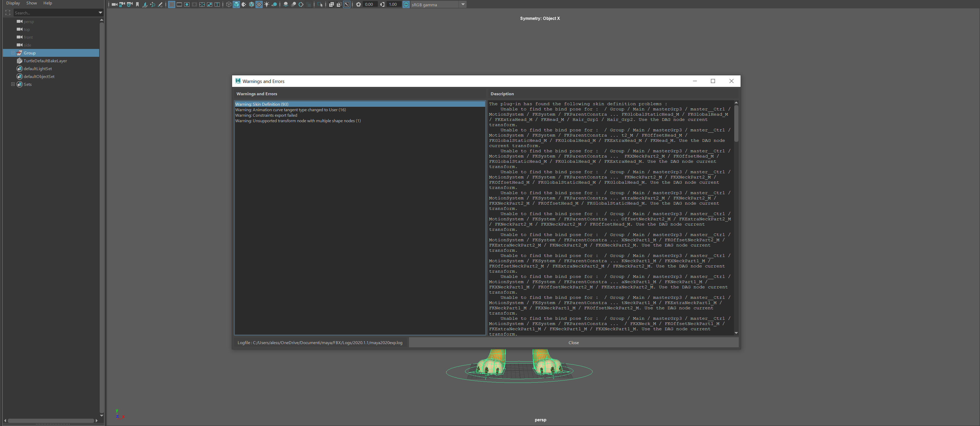This screenshot has height=426, width=980.
Task: Select the Constraints export failed warning entry
Action: point(266,115)
